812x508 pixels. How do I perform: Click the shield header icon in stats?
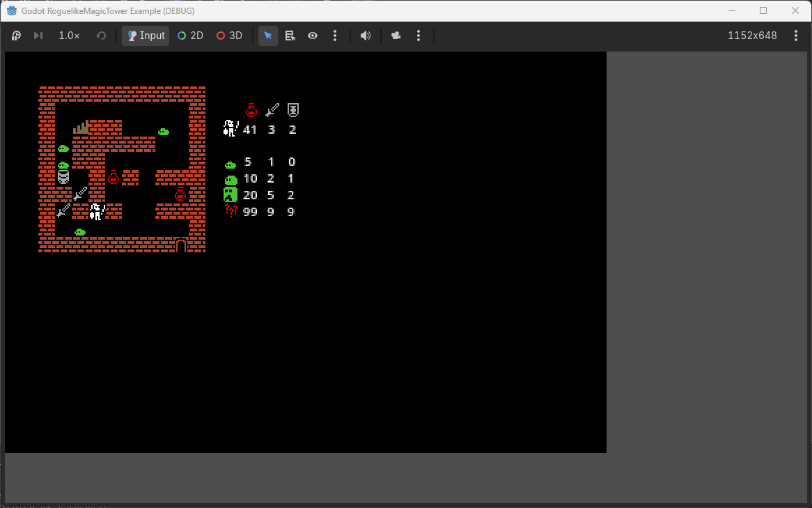293,110
